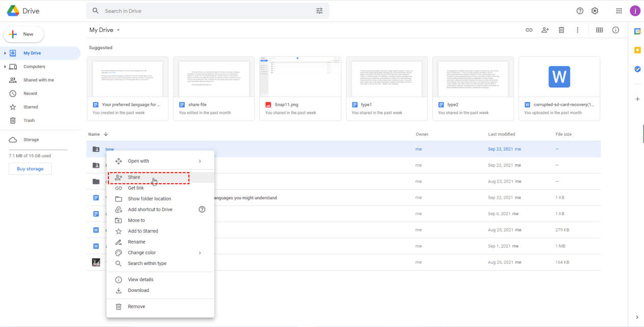Click the storage usage progress bar

[38, 150]
